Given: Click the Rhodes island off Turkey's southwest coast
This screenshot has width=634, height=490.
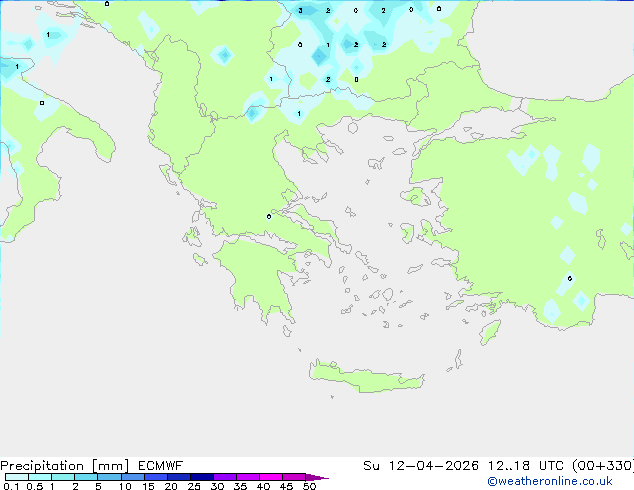Looking at the screenshot, I should [x=489, y=332].
